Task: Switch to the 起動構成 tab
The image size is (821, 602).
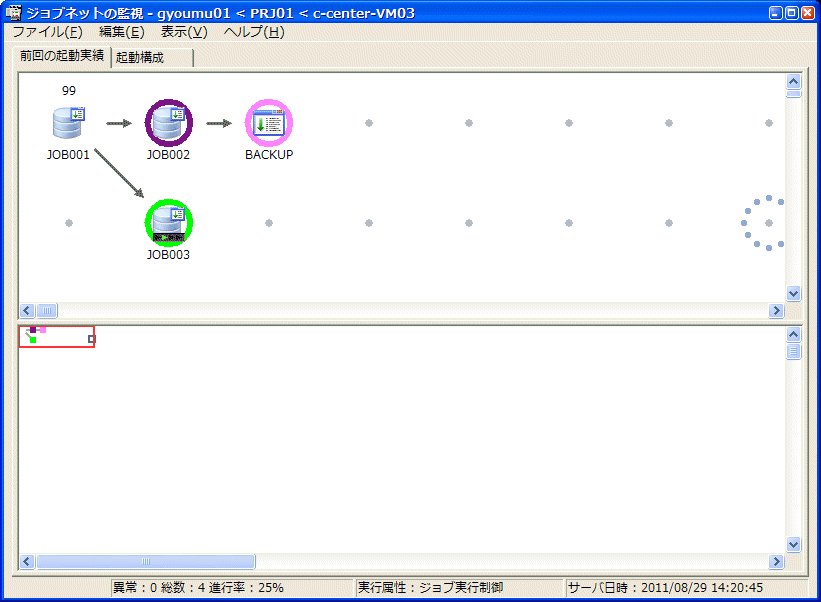Action: (152, 58)
